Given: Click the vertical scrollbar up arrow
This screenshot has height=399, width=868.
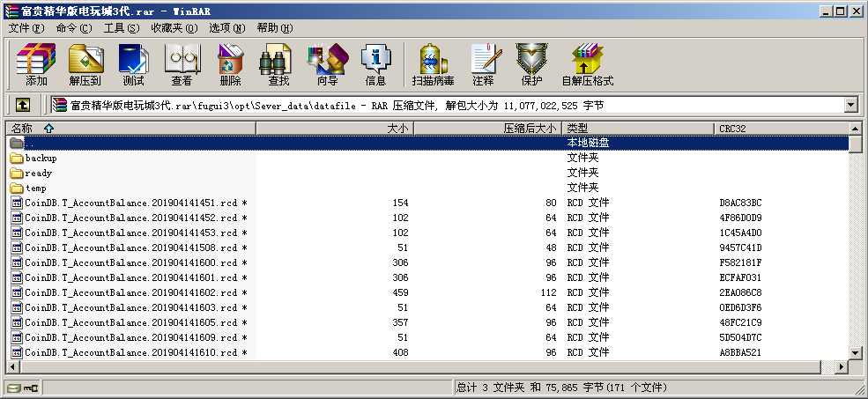Looking at the screenshot, I should (x=856, y=129).
